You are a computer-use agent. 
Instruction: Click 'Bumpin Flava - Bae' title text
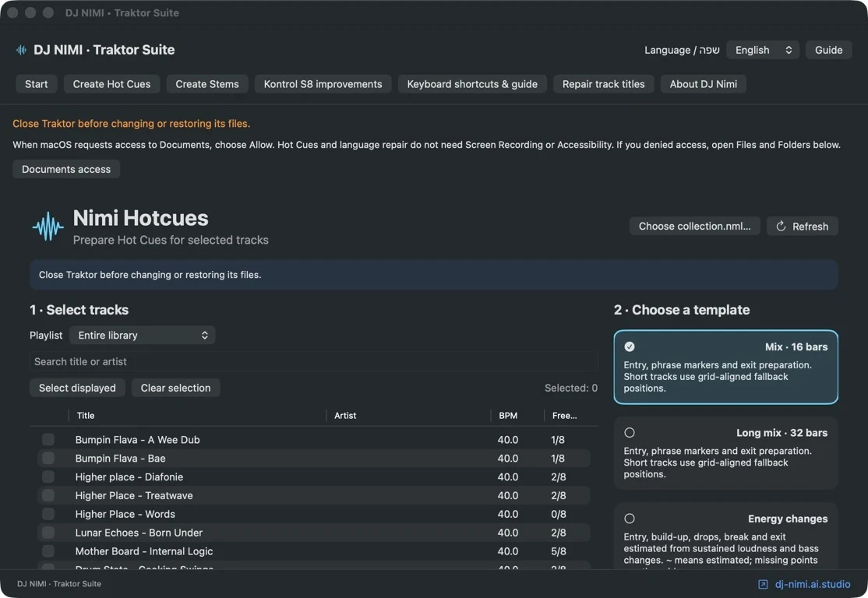pos(120,459)
